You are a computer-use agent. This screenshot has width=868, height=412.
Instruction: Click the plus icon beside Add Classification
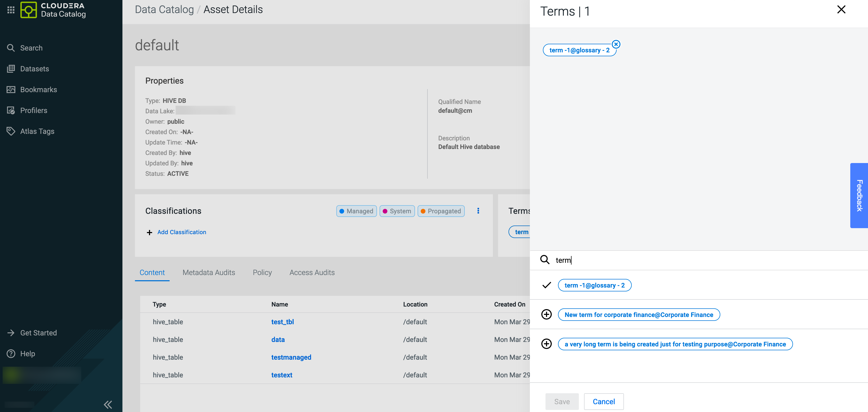149,233
